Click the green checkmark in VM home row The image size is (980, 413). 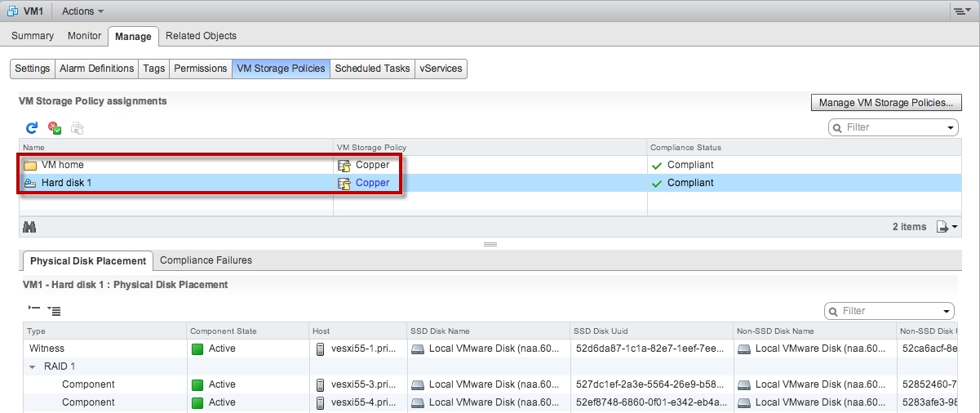(x=657, y=166)
